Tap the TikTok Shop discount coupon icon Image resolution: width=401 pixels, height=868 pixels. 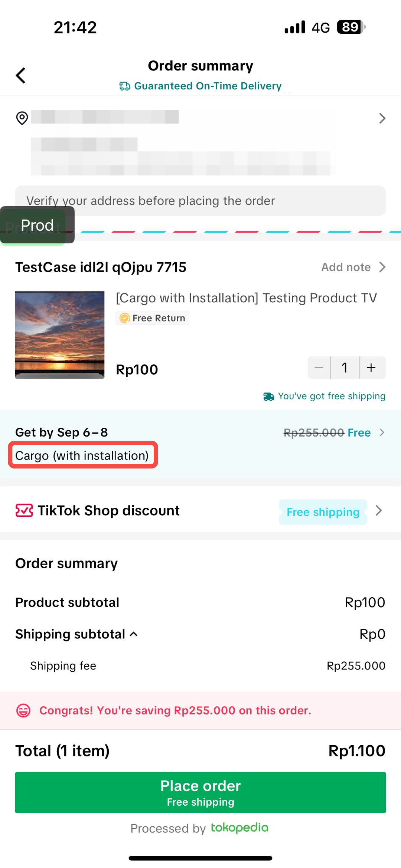tap(24, 510)
